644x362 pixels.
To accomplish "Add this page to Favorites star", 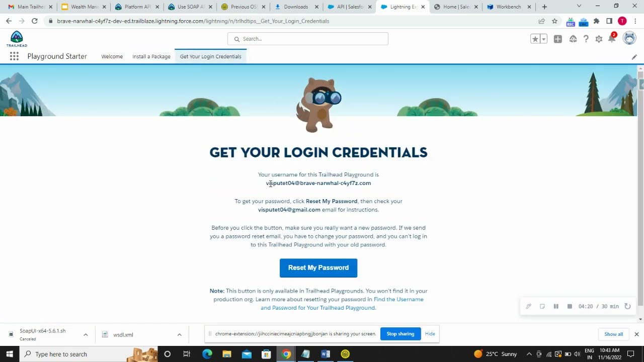I will coord(535,39).
